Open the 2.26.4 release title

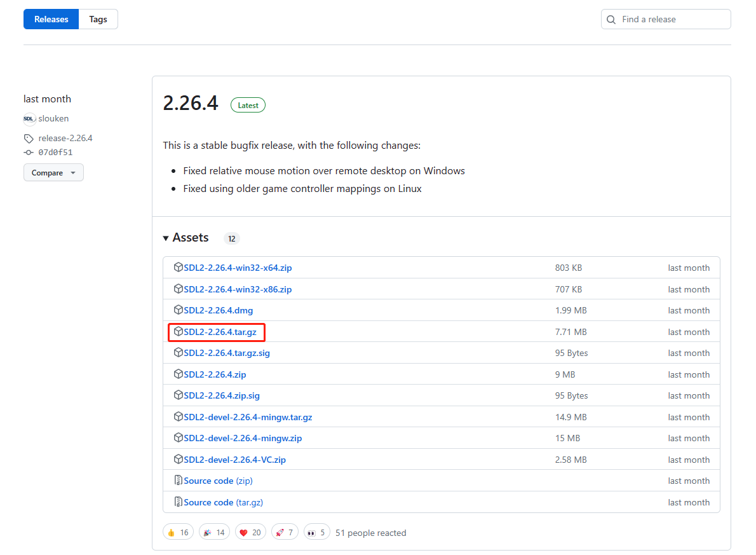(191, 103)
